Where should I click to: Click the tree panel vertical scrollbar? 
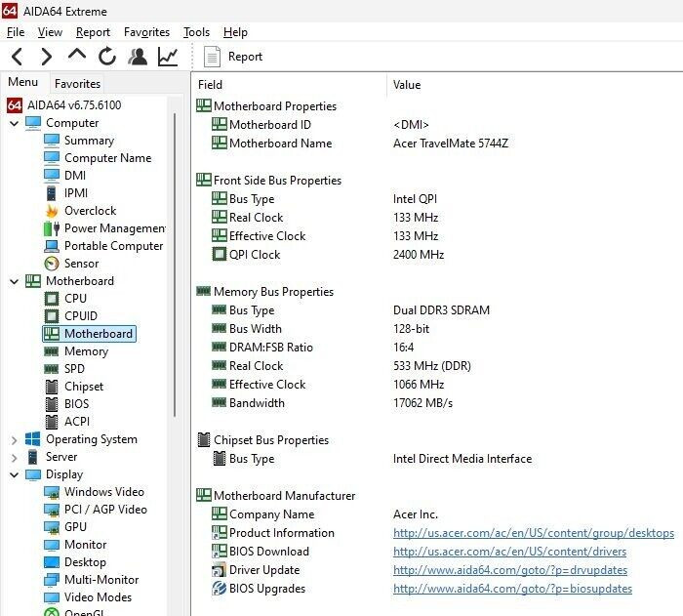tap(175, 266)
